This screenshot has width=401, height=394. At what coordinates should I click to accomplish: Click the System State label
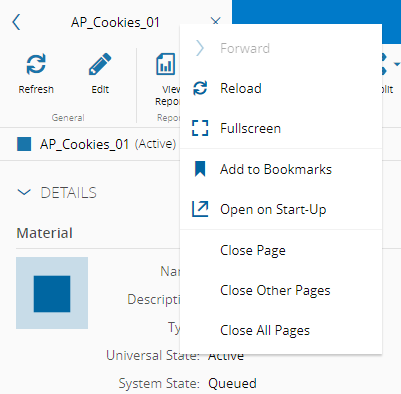tap(159, 383)
